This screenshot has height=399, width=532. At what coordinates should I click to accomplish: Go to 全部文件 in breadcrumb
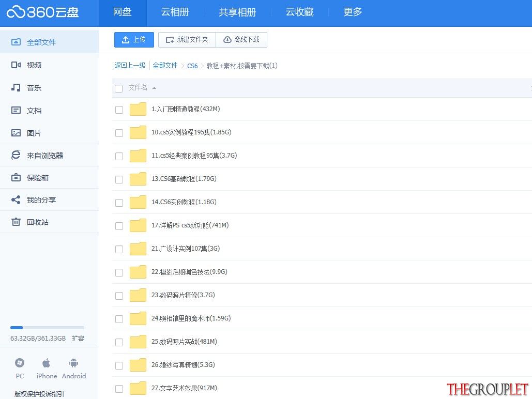pos(165,65)
